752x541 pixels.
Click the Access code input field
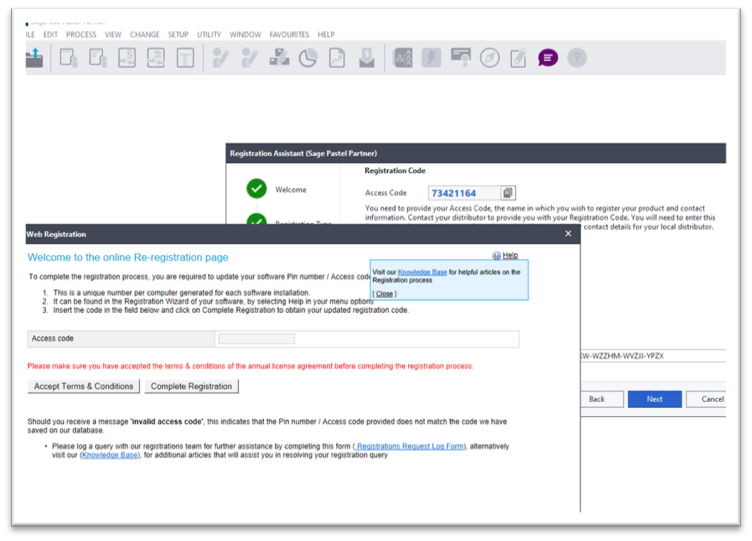click(257, 339)
